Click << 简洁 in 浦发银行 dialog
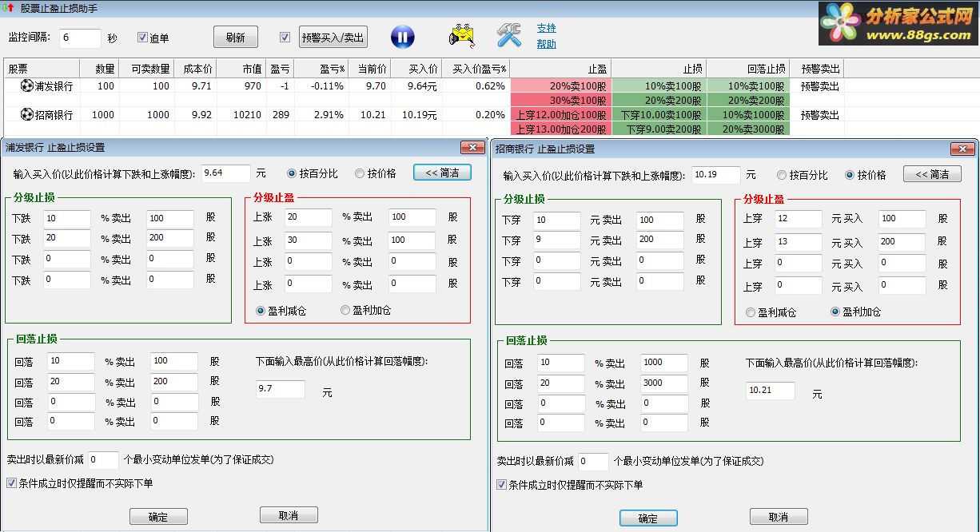 442,173
